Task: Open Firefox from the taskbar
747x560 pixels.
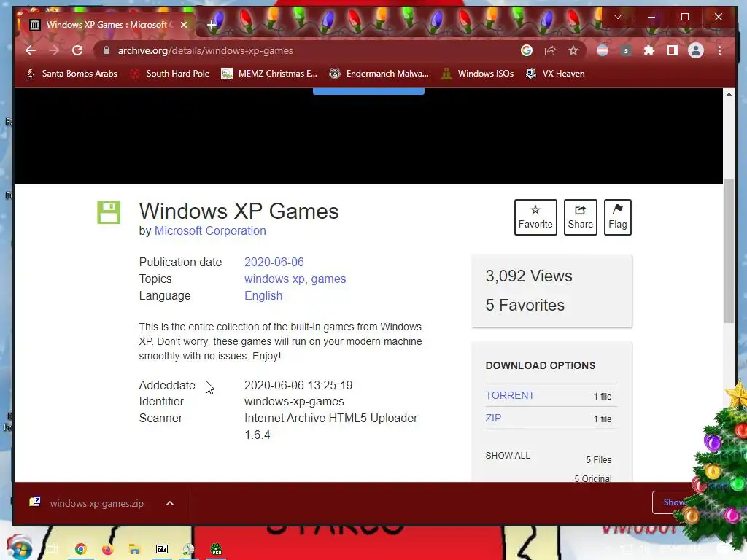Action: (107, 550)
